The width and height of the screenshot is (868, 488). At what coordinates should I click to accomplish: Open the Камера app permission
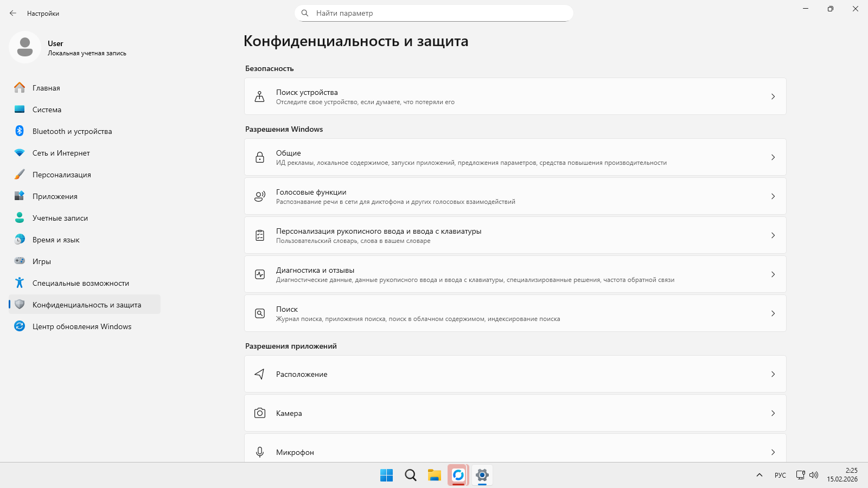(515, 413)
